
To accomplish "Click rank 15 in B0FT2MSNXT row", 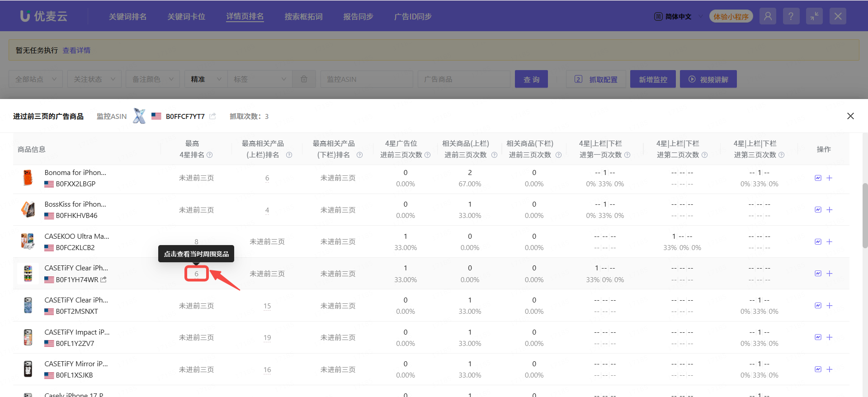I will coord(267,306).
